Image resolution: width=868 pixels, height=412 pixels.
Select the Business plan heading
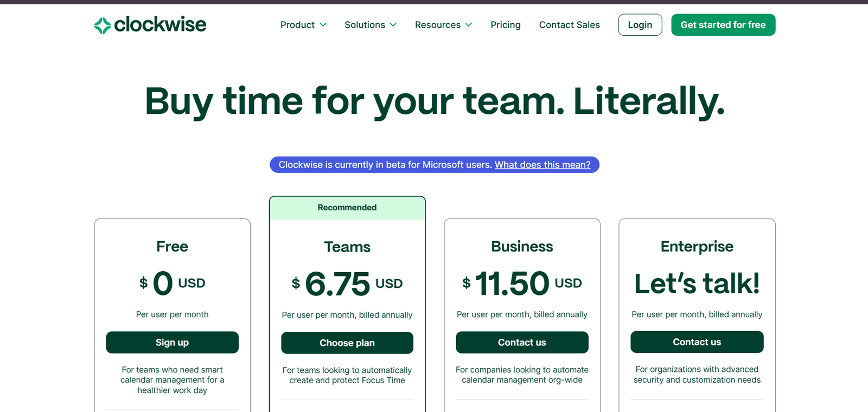point(522,247)
